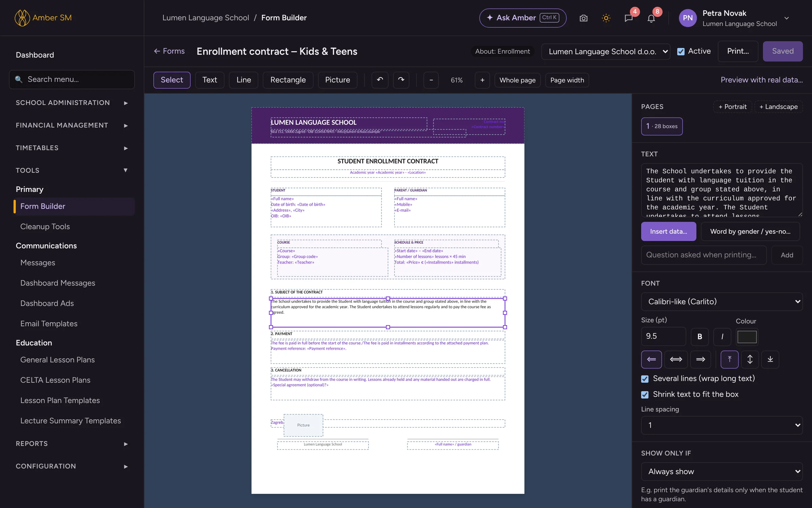Open notifications bell with badge 8
Image resolution: width=812 pixels, height=508 pixels.
click(651, 18)
